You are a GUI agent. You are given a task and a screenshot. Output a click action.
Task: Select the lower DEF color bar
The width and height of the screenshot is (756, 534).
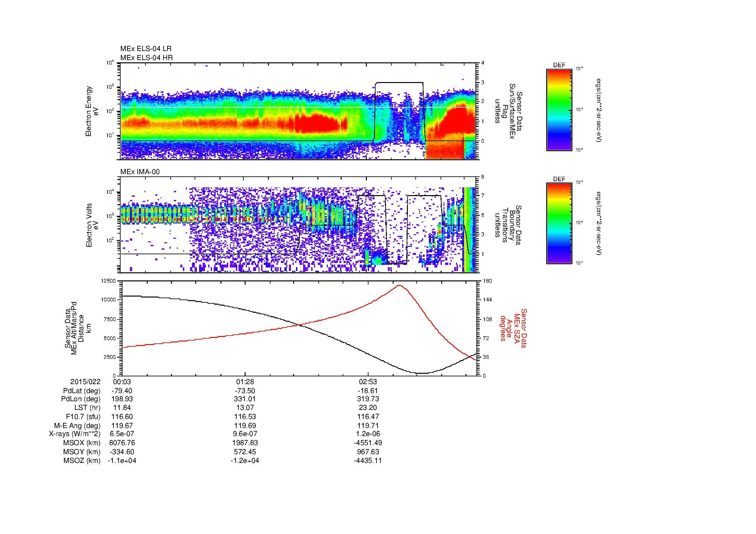[559, 224]
